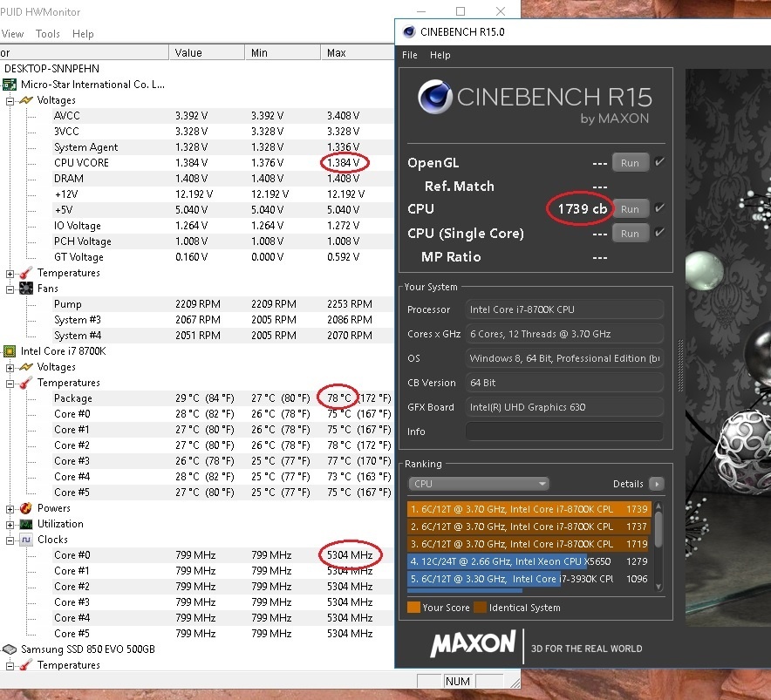771x700 pixels.
Task: Expand the motherboard Temperatures tree node
Action: (10, 274)
